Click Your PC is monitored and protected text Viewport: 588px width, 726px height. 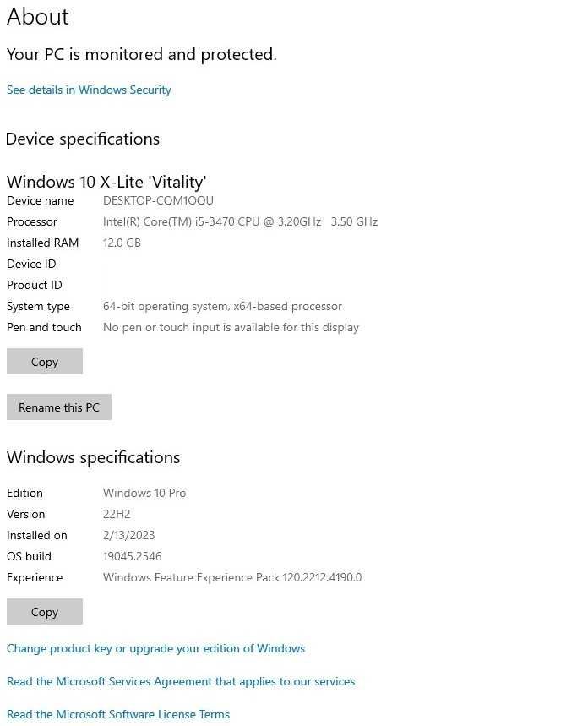(142, 55)
